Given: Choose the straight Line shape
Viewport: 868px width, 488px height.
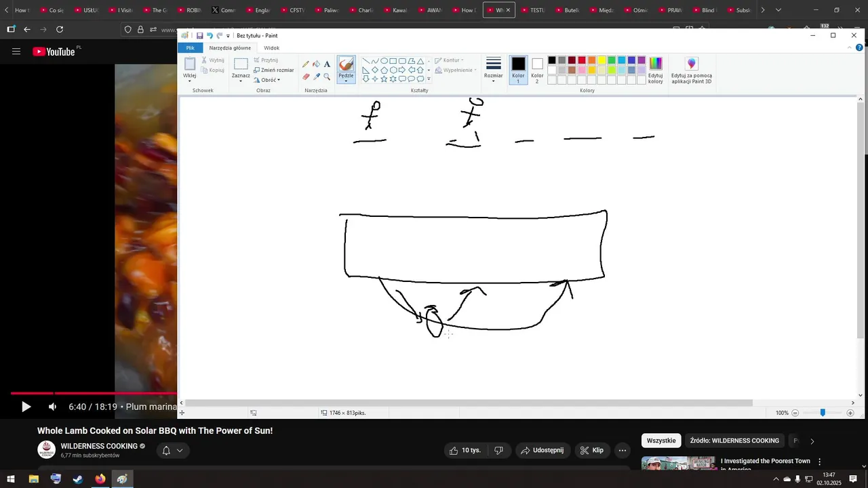Looking at the screenshot, I should pyautogui.click(x=366, y=61).
